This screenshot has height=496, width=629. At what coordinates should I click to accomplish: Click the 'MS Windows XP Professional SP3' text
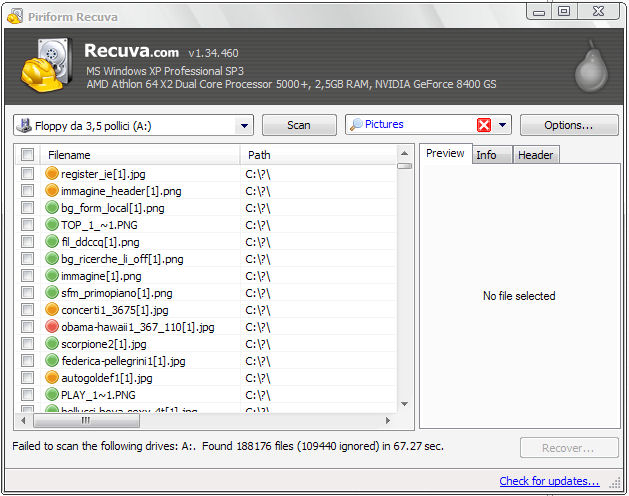(x=165, y=71)
